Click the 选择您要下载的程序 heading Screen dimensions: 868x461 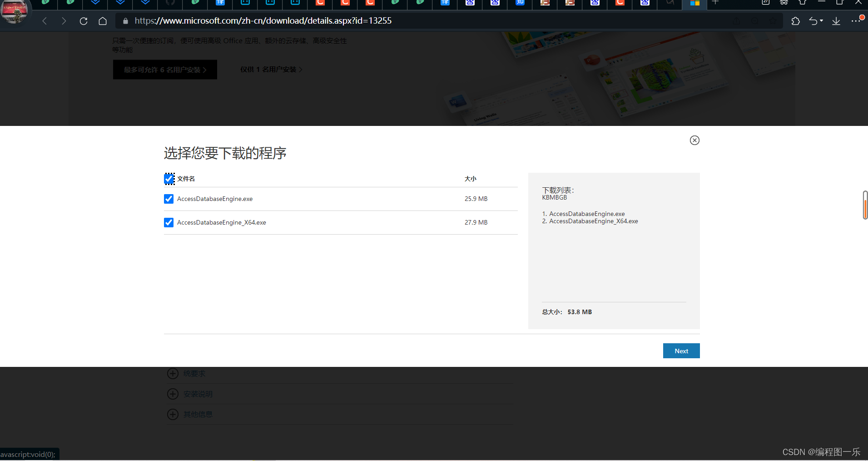225,153
